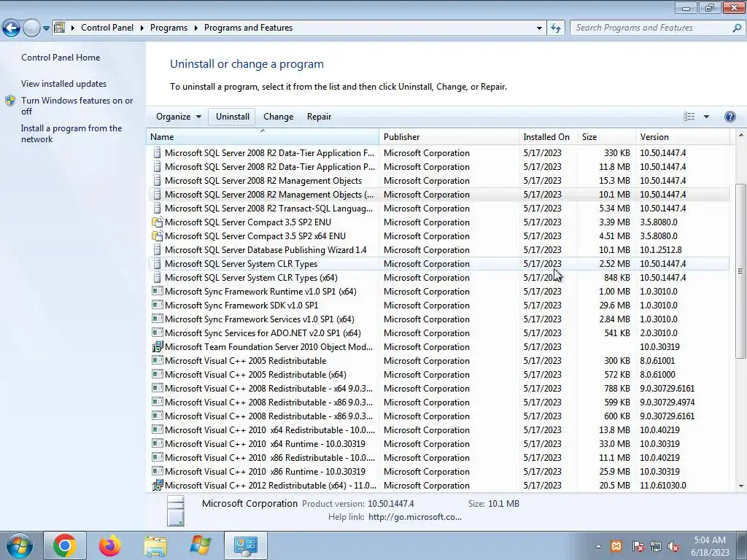Click the change view icon
This screenshot has height=560, width=747.
pos(689,117)
